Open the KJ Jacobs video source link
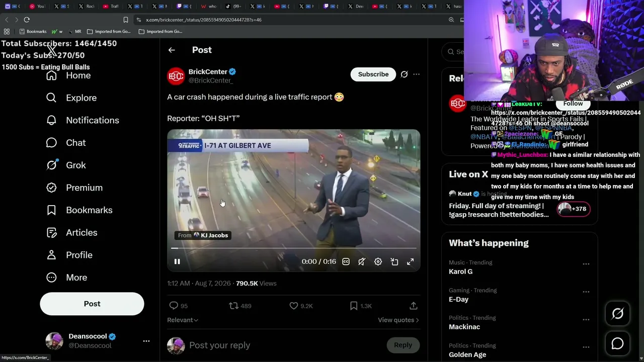644x362 pixels. (x=203, y=235)
